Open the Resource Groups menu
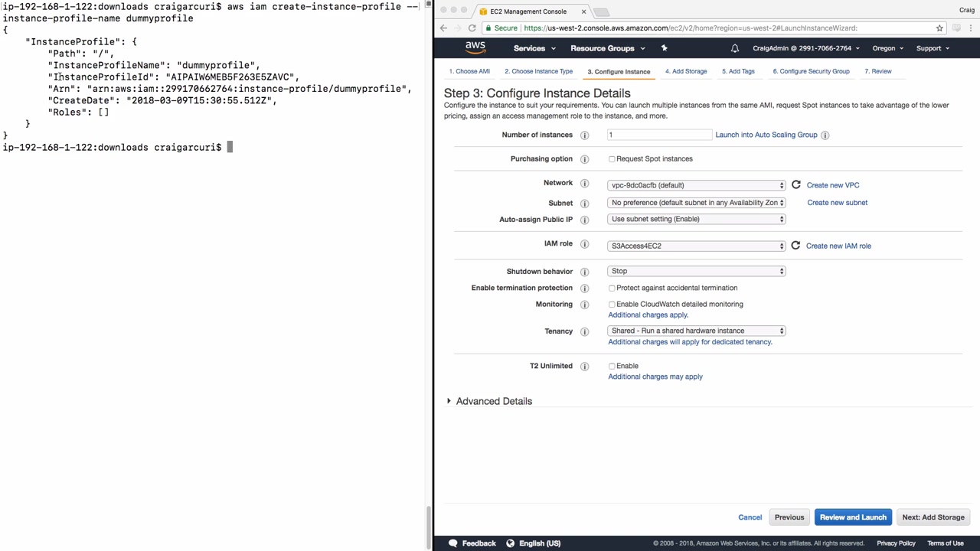The height and width of the screenshot is (551, 980). pyautogui.click(x=608, y=48)
